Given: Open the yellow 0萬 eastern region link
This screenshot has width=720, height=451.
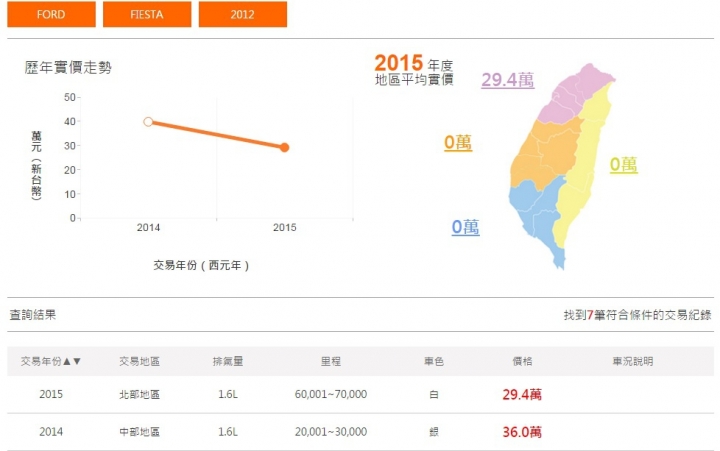Looking at the screenshot, I should 624,165.
